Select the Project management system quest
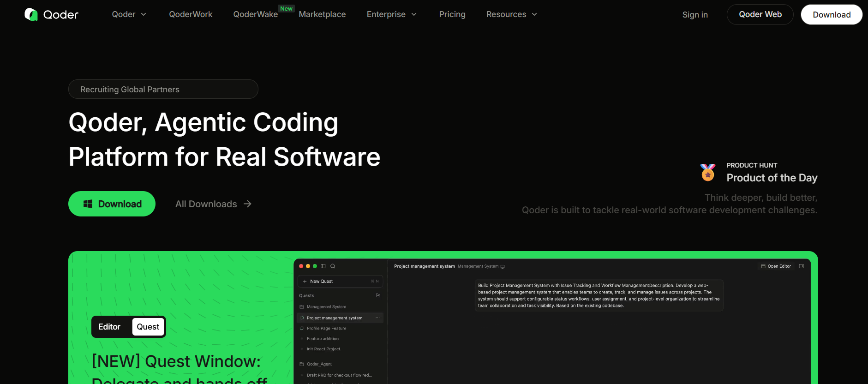This screenshot has width=868, height=384. (x=341, y=318)
